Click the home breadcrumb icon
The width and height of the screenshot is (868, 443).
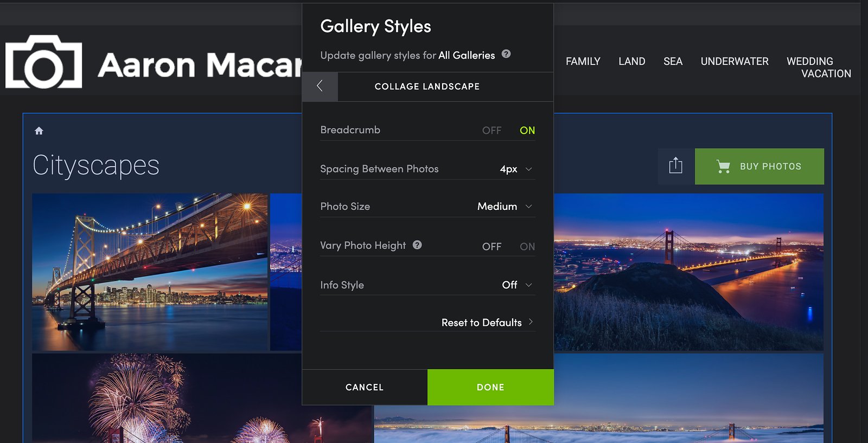[39, 131]
